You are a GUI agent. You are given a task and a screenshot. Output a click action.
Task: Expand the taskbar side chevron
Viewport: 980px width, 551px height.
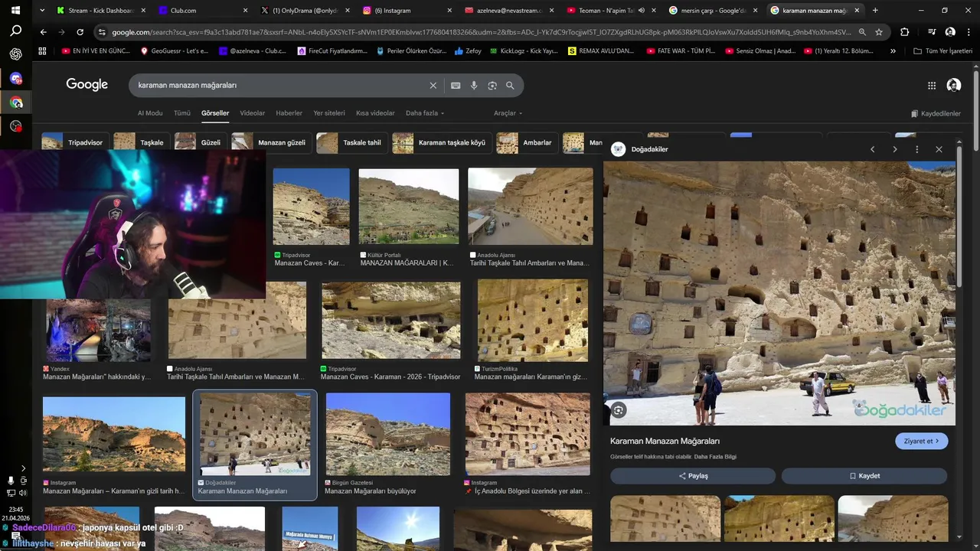tap(23, 468)
